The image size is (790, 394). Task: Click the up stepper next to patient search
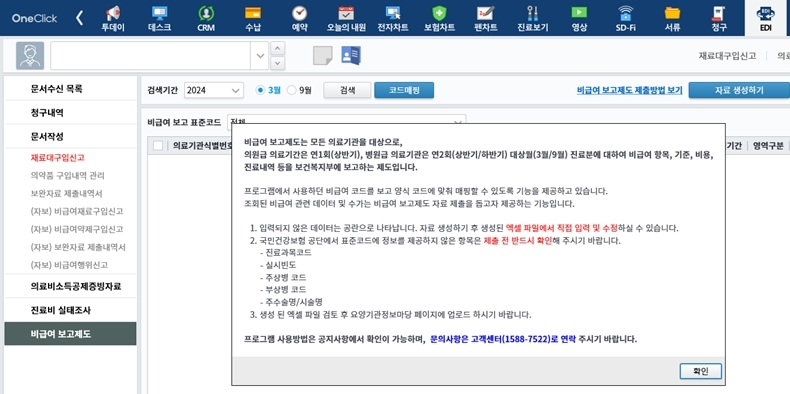coord(278,48)
